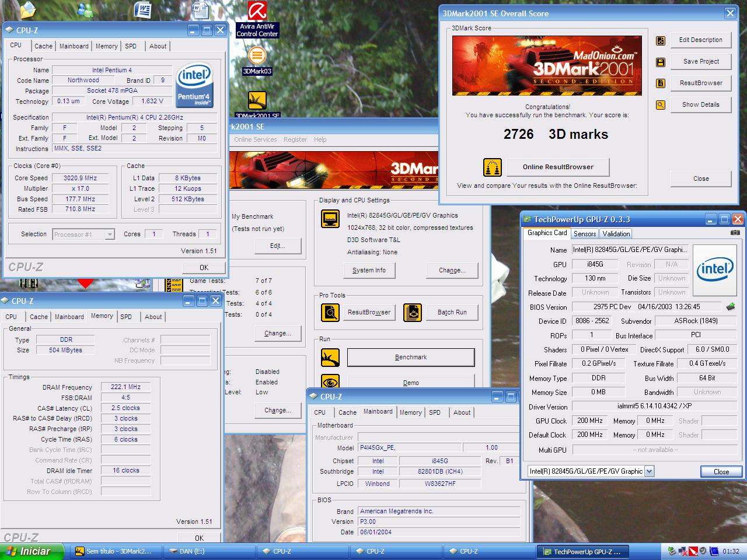Click the Save Project floppy icon
Image resolution: width=747 pixels, height=560 pixels.
coord(661,62)
